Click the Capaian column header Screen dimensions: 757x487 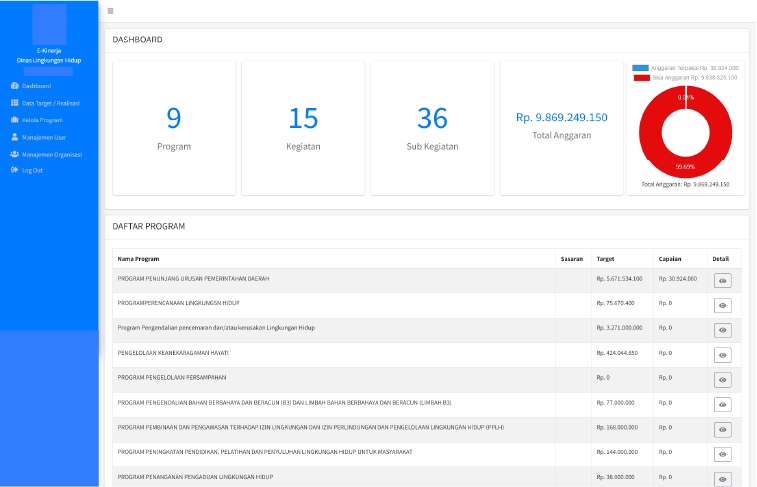point(670,259)
